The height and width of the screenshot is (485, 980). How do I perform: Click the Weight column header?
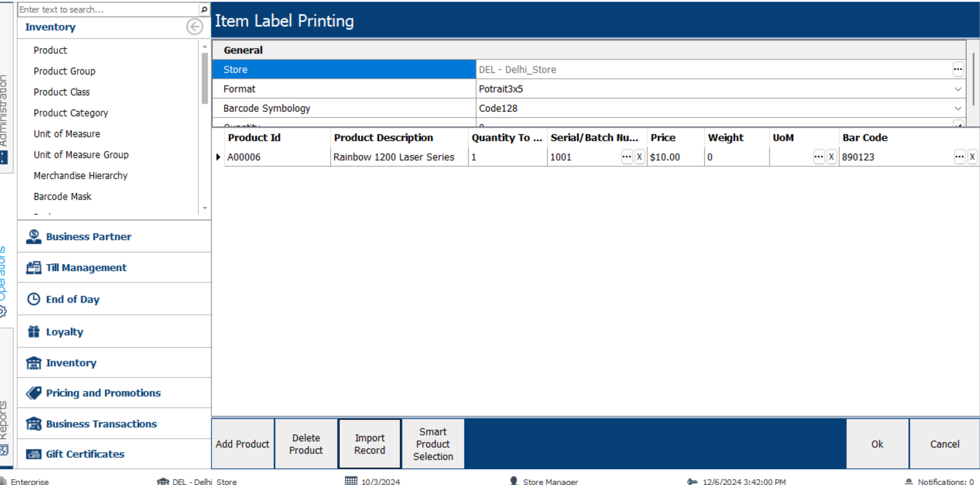click(736, 138)
